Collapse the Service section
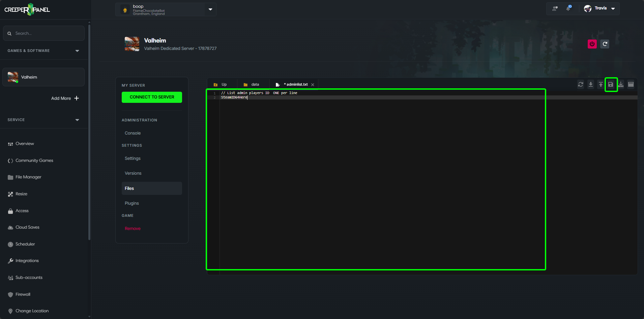The image size is (644, 319). click(77, 120)
